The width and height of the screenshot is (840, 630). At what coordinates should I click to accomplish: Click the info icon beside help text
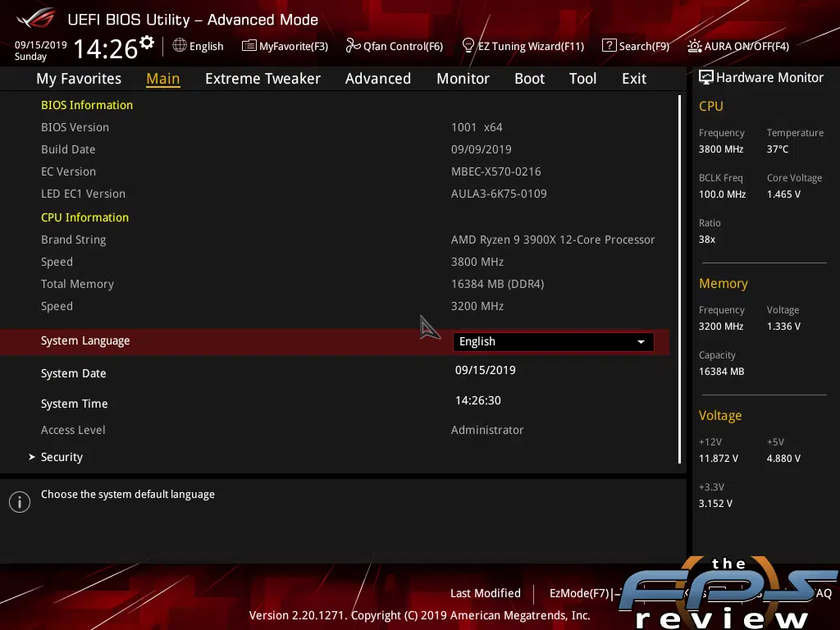tap(20, 502)
